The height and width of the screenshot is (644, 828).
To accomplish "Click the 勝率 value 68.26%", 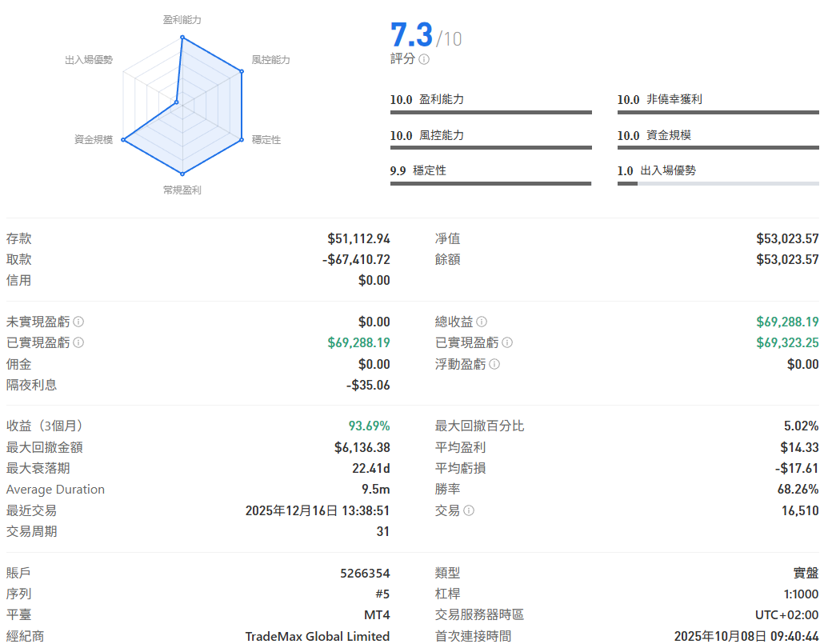I will pyautogui.click(x=799, y=489).
